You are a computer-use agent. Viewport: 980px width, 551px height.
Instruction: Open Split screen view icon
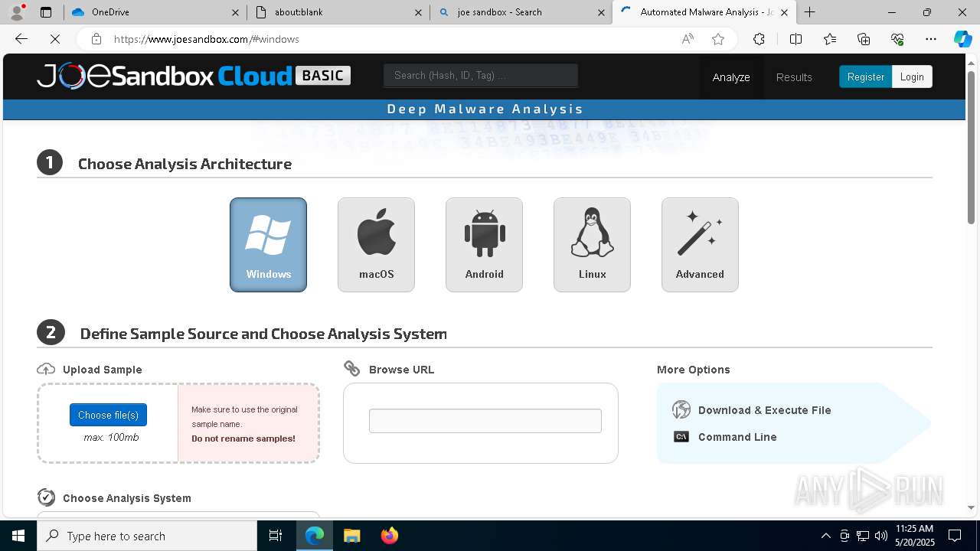point(795,39)
